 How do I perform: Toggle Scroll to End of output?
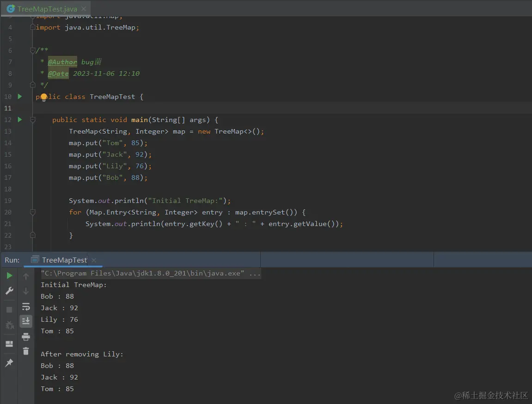pos(26,321)
